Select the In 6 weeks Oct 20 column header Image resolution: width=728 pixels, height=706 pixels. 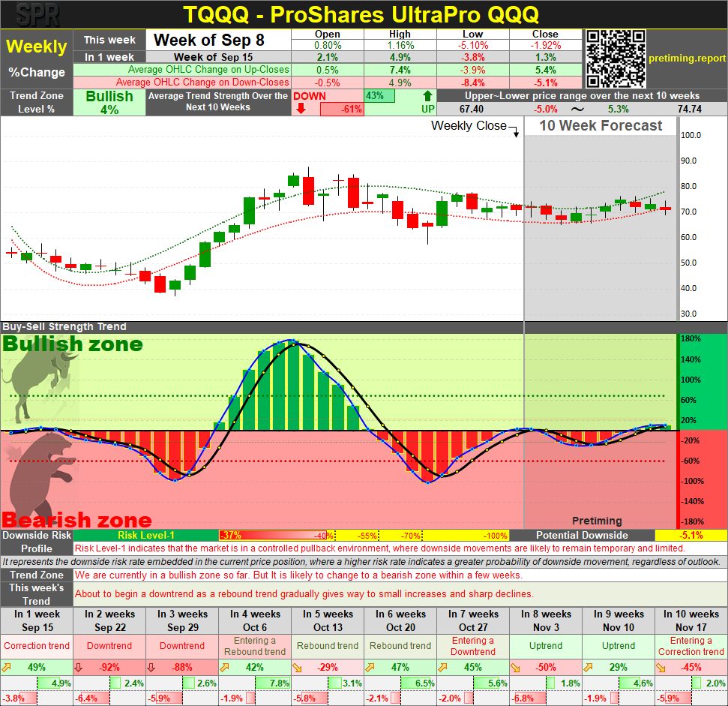coord(400,620)
